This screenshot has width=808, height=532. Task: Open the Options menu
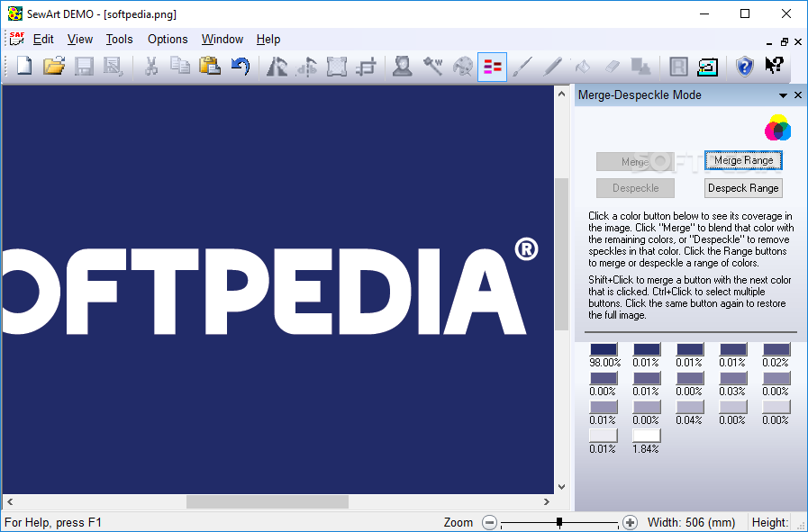[168, 39]
